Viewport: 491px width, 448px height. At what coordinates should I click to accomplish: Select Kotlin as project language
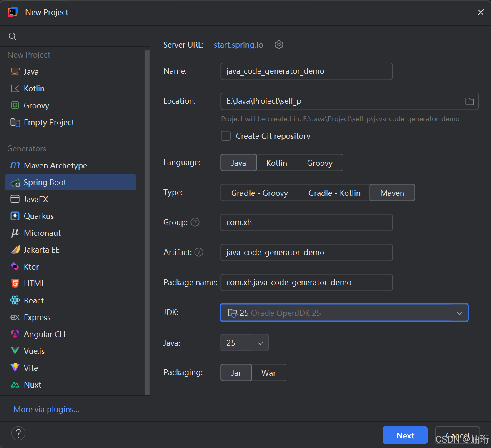[x=277, y=163]
